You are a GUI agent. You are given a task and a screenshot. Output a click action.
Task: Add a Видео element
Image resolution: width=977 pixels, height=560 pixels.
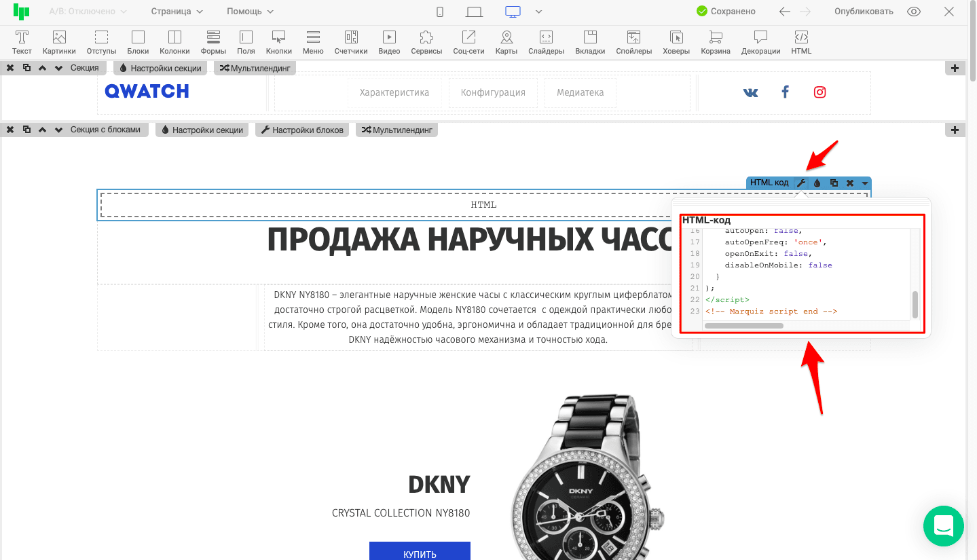pyautogui.click(x=389, y=42)
